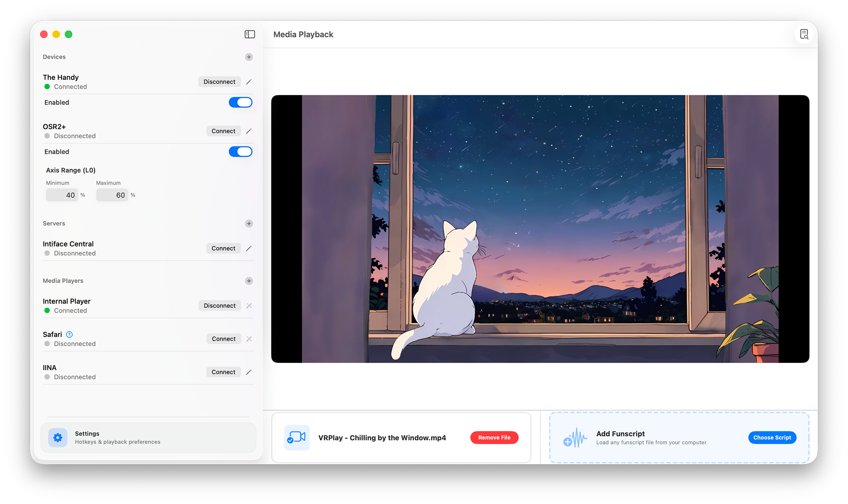848x504 pixels.
Task: Edit the maximum axis range value
Action: (x=112, y=195)
